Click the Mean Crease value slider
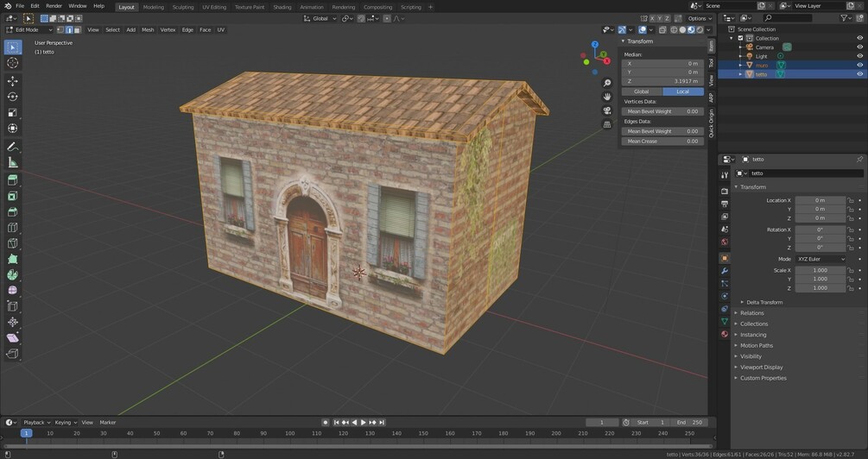 click(x=662, y=141)
